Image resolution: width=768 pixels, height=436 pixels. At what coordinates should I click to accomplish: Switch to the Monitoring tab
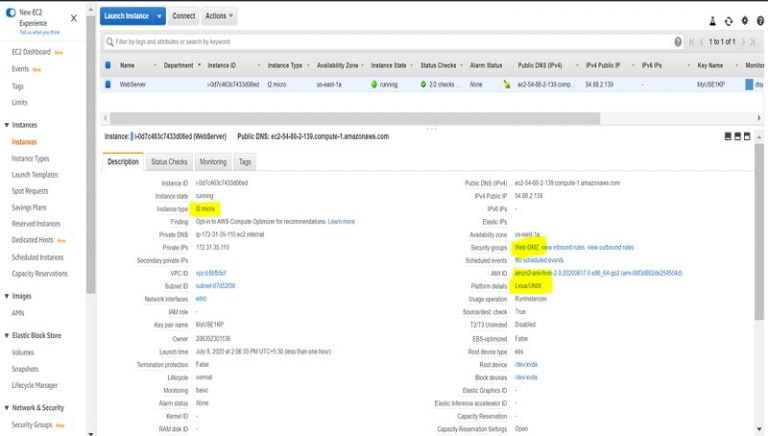(213, 162)
